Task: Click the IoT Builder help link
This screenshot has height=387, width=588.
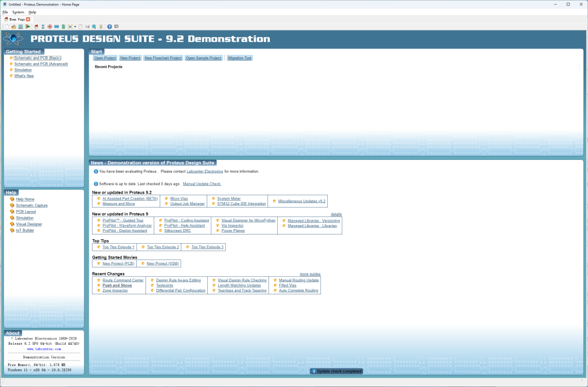Action: [x=25, y=230]
